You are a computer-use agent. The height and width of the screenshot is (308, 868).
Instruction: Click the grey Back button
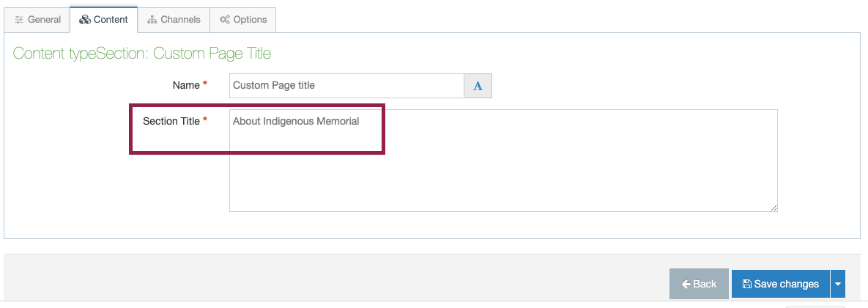coord(699,285)
